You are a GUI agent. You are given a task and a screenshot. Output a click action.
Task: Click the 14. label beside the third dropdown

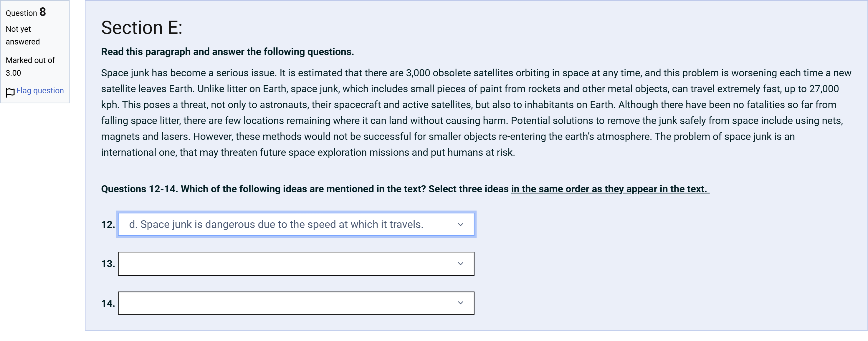pyautogui.click(x=108, y=303)
